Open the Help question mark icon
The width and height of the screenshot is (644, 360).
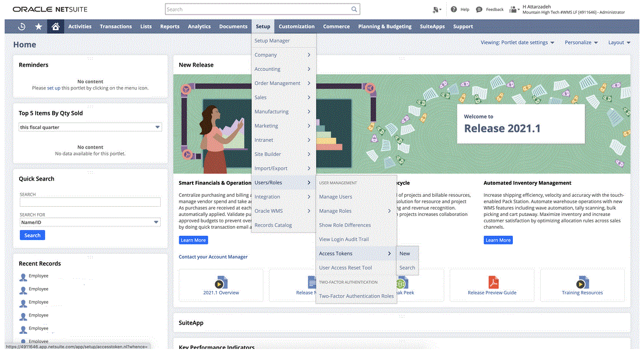(454, 9)
